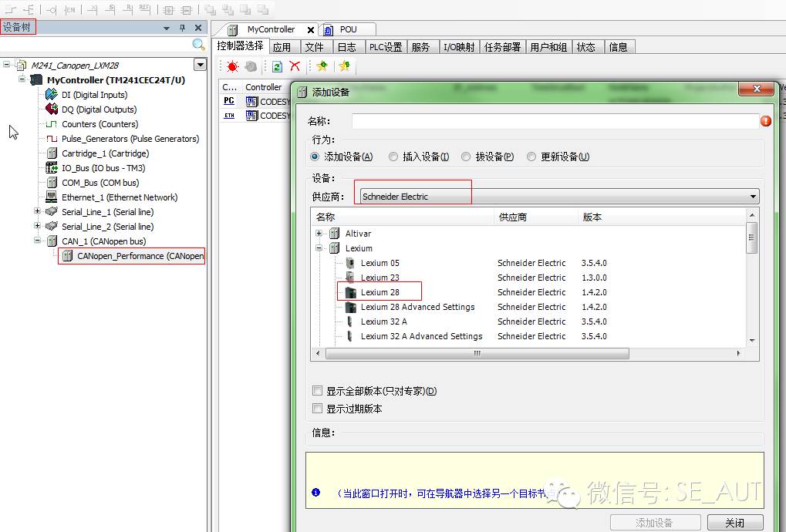Collapse the M241_Canopen_LXM28 project node
786x532 pixels.
[x=6, y=64]
